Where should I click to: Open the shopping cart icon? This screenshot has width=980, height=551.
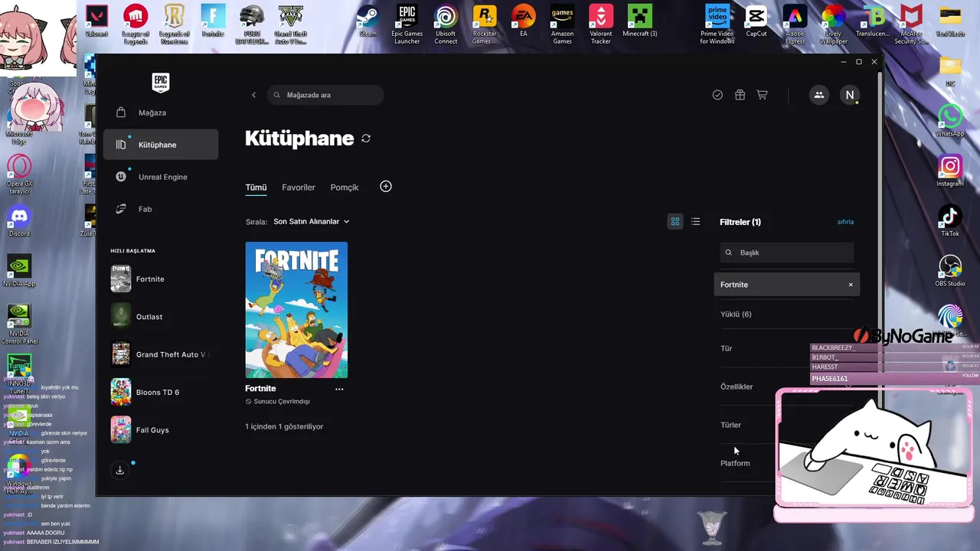[x=762, y=95]
